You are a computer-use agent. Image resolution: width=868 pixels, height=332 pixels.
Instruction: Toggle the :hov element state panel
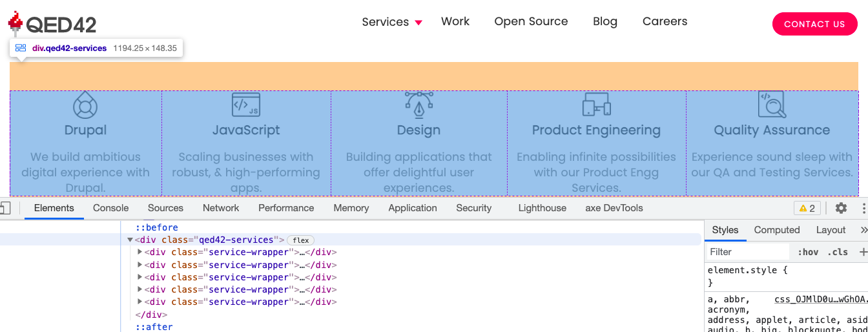click(x=808, y=252)
